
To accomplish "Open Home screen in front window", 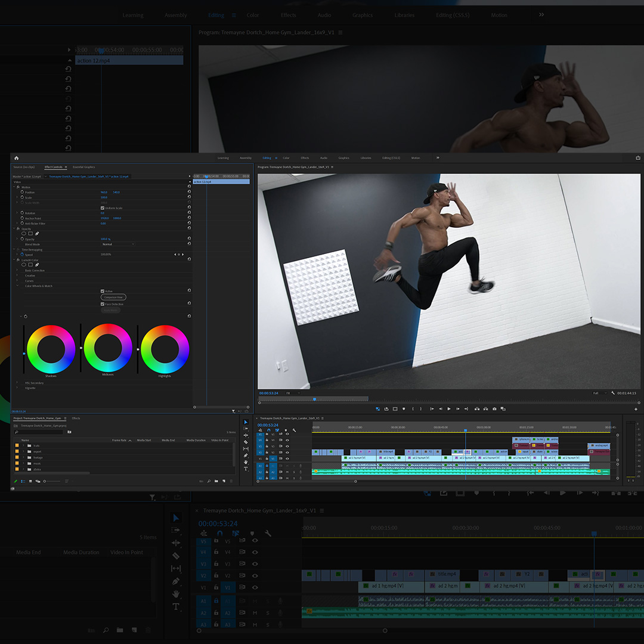I will (17, 157).
